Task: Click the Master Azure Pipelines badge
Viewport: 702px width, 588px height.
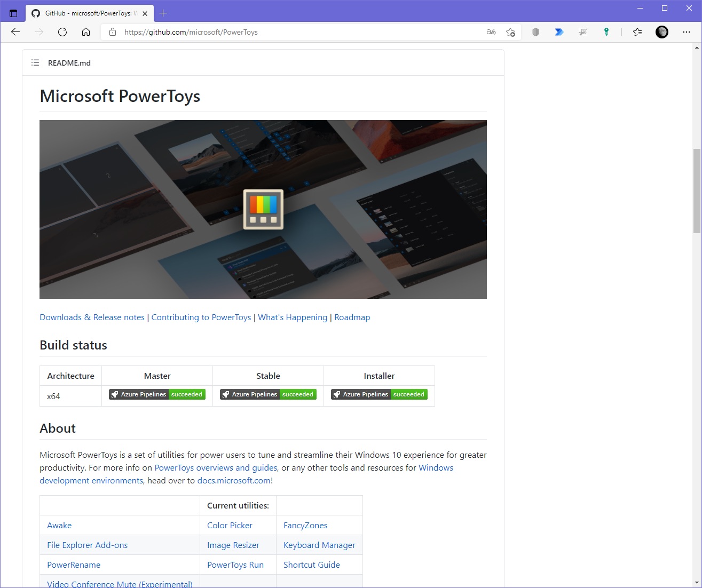Action: click(x=157, y=394)
